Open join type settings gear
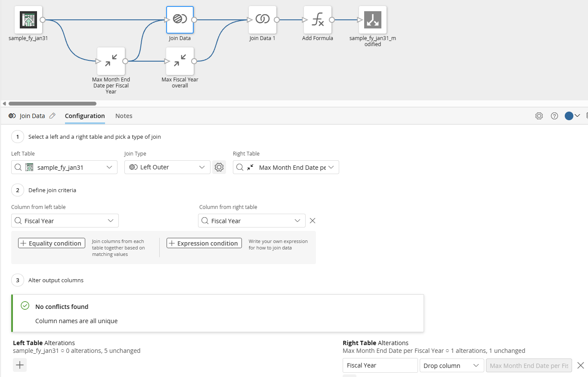The image size is (588, 377). (219, 167)
